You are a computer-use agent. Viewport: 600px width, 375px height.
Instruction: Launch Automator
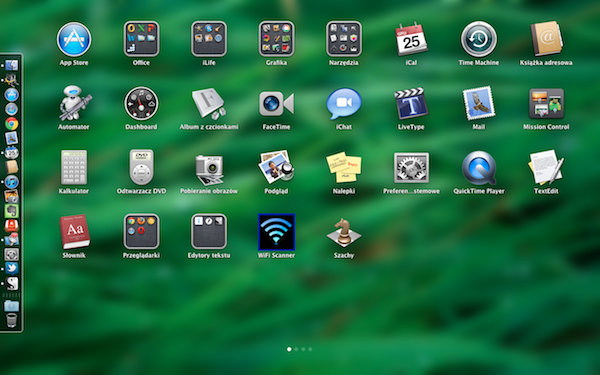[x=74, y=103]
